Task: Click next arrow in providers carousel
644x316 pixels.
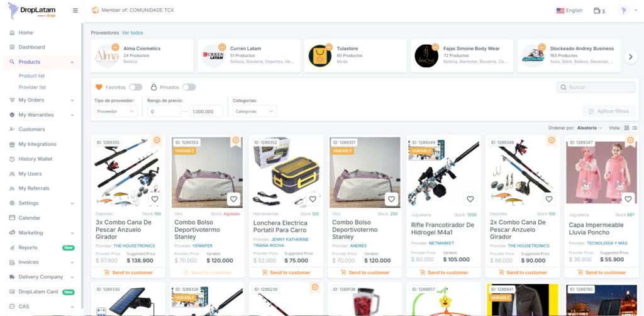Action: pyautogui.click(x=630, y=57)
